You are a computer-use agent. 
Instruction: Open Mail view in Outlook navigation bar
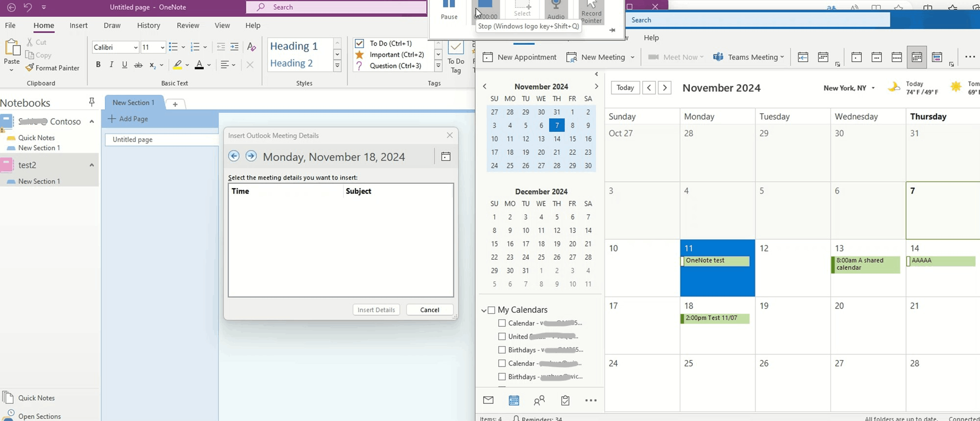[488, 400]
